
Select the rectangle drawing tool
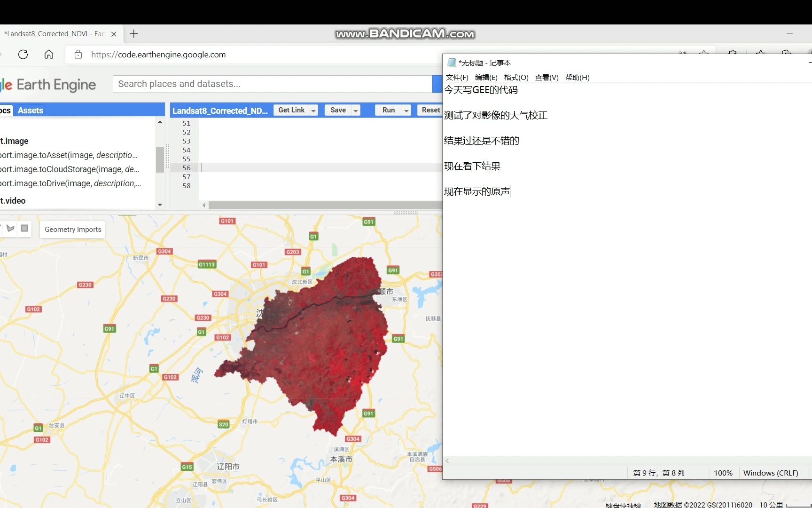click(x=24, y=229)
